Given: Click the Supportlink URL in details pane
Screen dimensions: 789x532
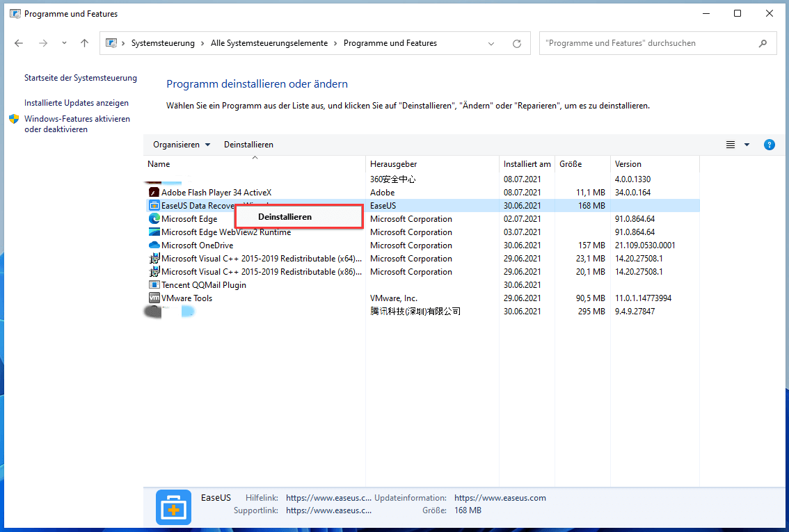Looking at the screenshot, I should point(328,510).
